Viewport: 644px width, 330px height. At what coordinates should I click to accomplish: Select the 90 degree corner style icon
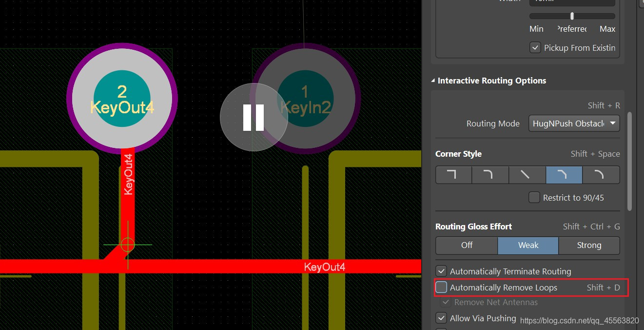point(453,175)
